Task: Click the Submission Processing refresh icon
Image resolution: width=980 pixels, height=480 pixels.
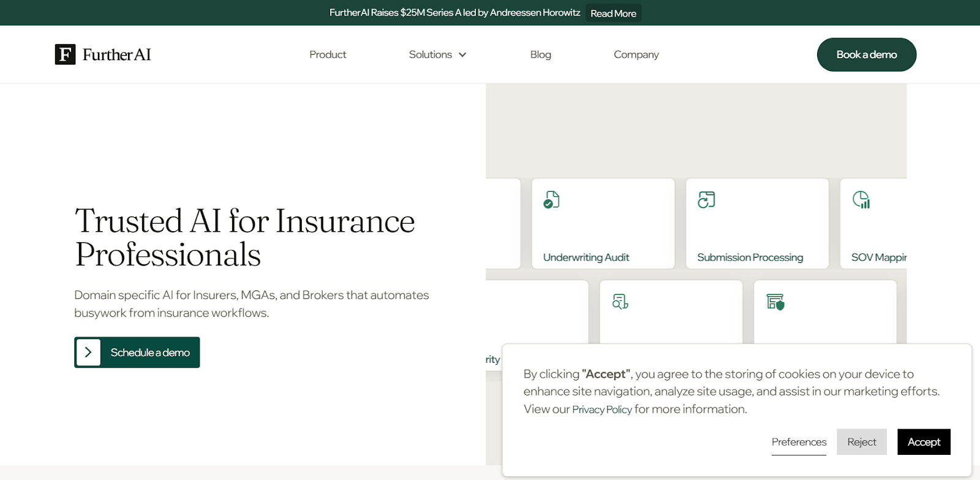Action: 706,200
